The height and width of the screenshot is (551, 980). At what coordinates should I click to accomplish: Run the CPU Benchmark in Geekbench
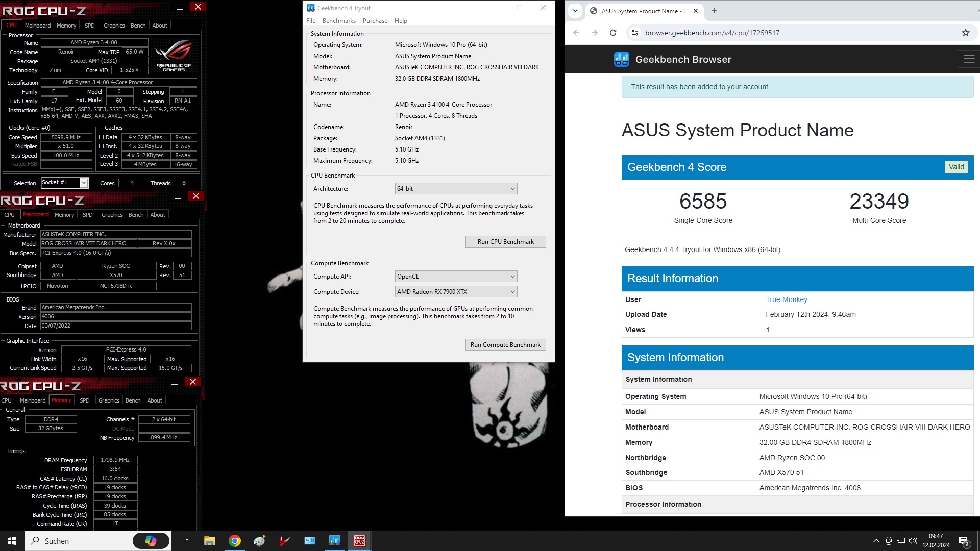tap(505, 242)
